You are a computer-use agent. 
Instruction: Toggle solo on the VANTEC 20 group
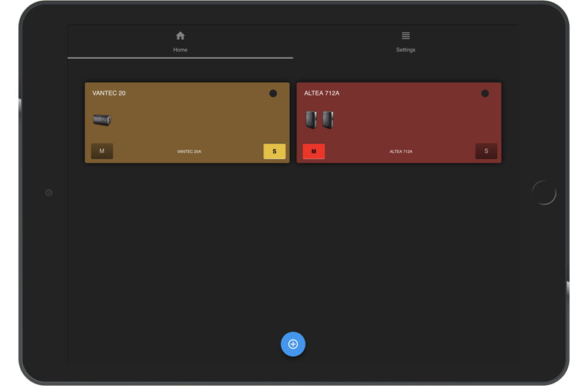click(x=274, y=151)
